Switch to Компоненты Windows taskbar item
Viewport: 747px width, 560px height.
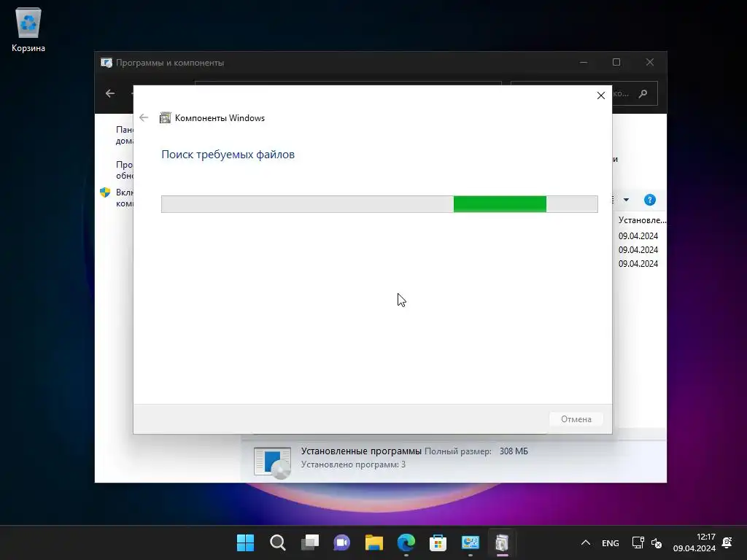[x=502, y=542]
